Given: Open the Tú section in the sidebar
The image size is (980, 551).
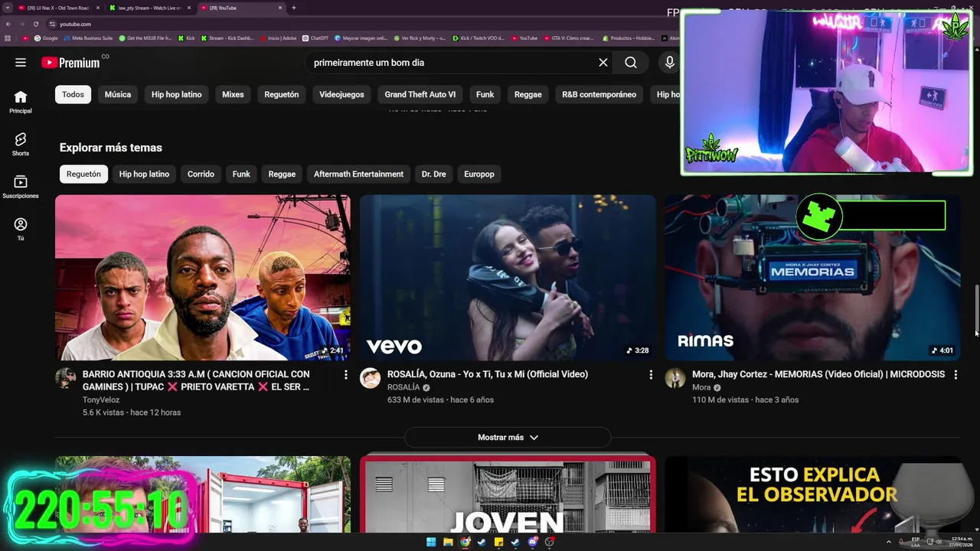Looking at the screenshot, I should click(21, 229).
